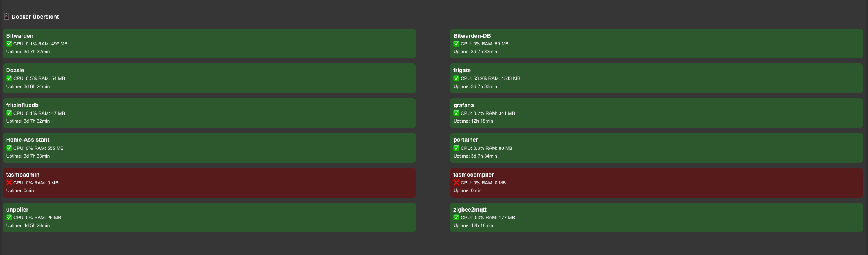
Task: Click the zigbee2mqtt uptime text
Action: click(473, 225)
